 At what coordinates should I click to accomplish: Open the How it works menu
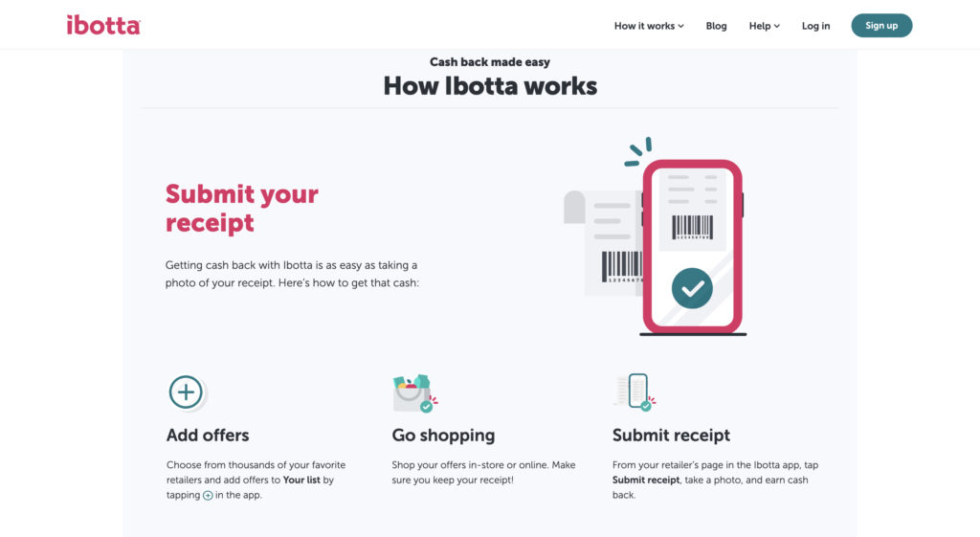point(649,26)
